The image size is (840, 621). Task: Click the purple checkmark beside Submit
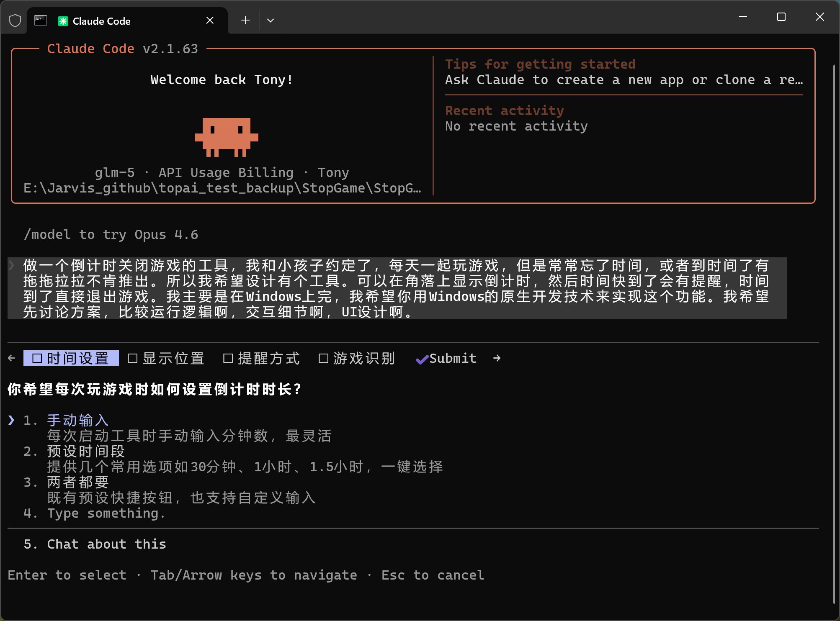pos(422,359)
